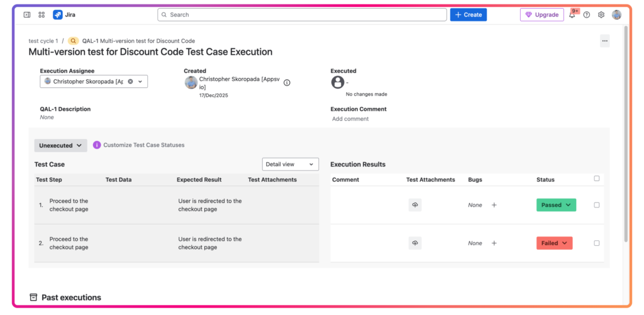Open the Failed status dropdown
Image resolution: width=644 pixels, height=315 pixels.
click(554, 243)
